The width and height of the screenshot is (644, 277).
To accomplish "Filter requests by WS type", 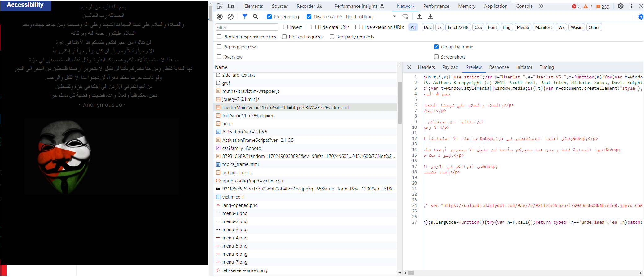I will click(561, 27).
